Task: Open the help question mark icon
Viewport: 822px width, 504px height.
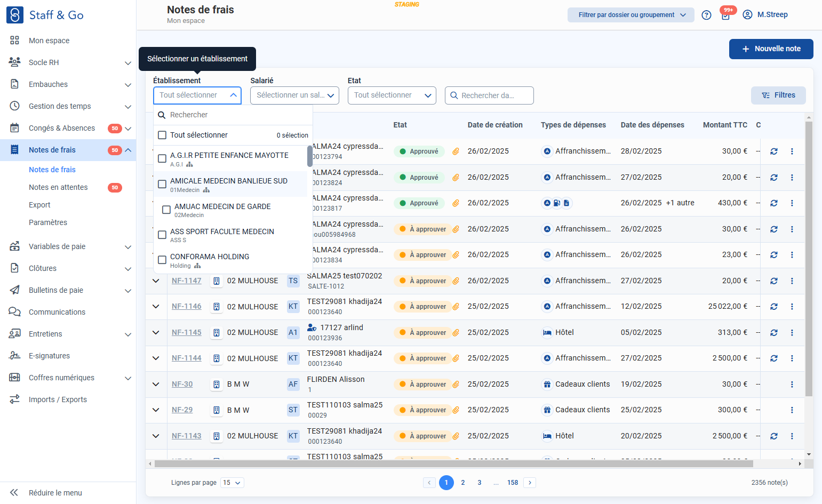Action: coord(706,15)
